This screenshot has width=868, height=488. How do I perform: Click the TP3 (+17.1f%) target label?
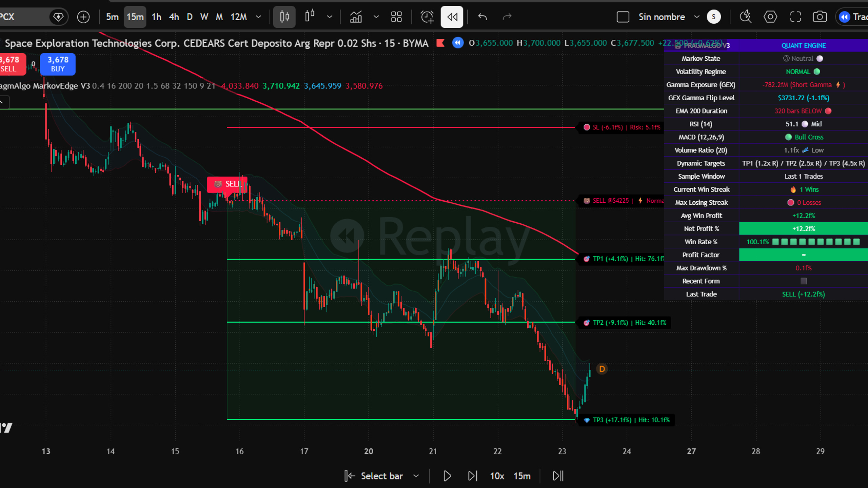[x=626, y=420]
